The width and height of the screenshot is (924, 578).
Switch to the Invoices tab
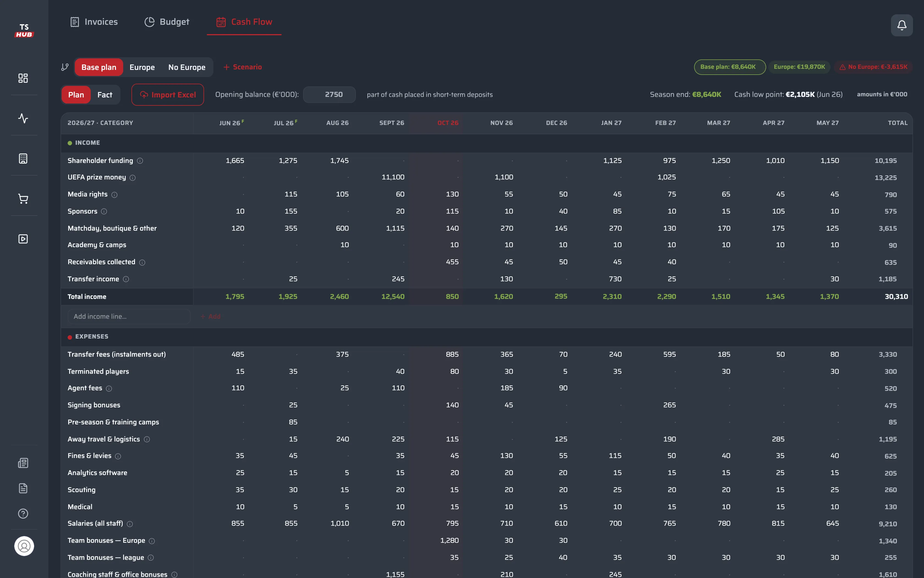(x=94, y=22)
